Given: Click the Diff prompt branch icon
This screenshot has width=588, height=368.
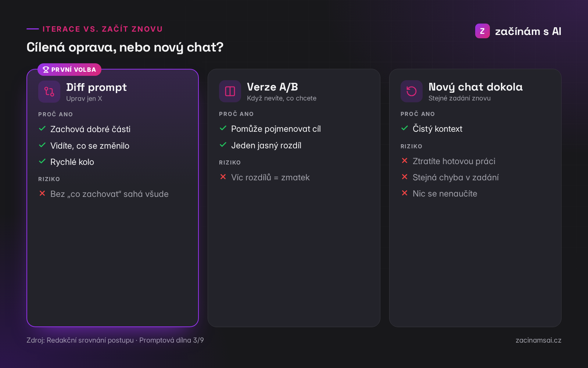Looking at the screenshot, I should [x=49, y=92].
